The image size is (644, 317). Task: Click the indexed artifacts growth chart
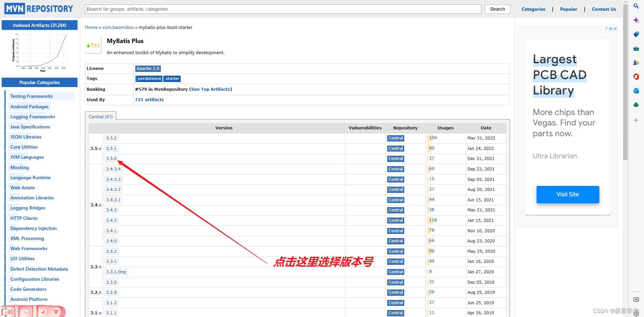click(x=40, y=52)
